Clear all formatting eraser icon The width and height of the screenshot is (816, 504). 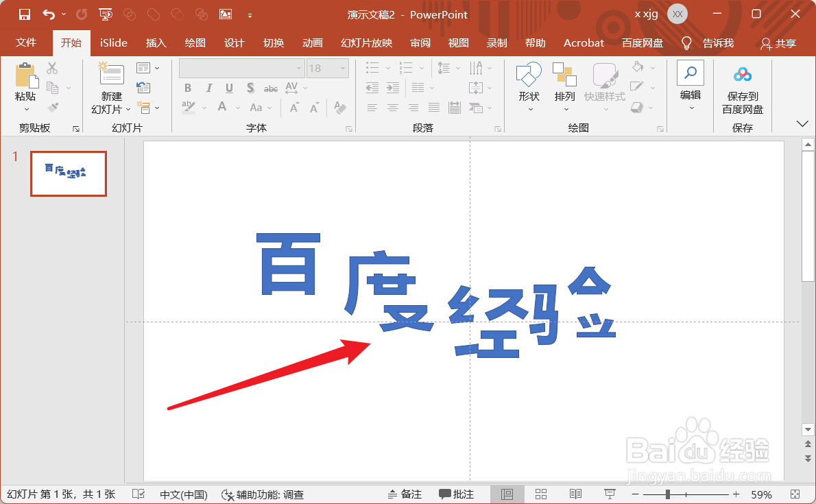(x=340, y=108)
